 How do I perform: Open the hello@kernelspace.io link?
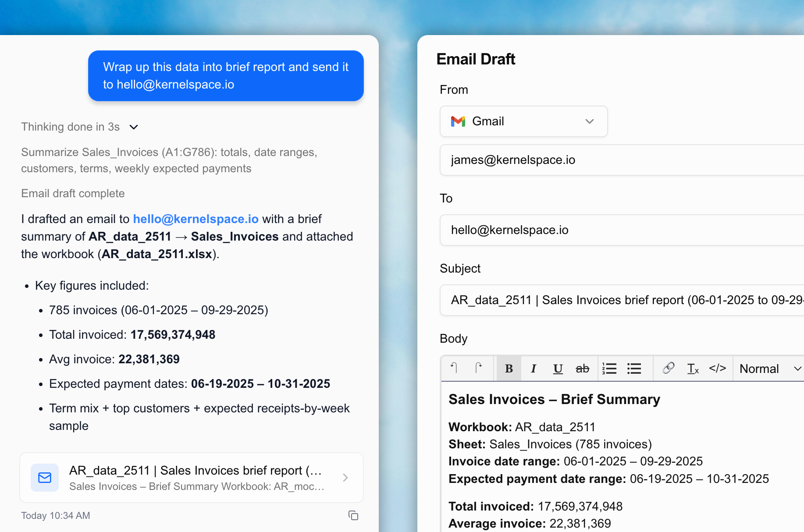[x=196, y=219]
